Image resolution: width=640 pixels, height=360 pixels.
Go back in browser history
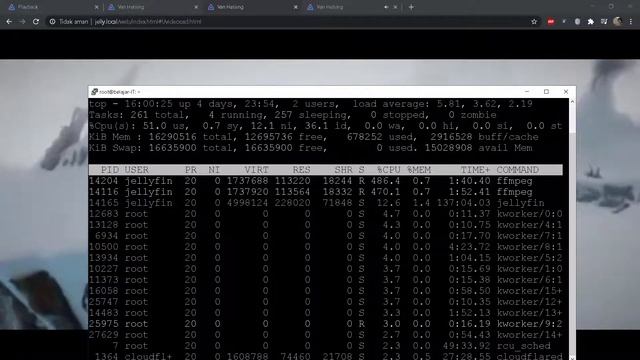pos(9,22)
